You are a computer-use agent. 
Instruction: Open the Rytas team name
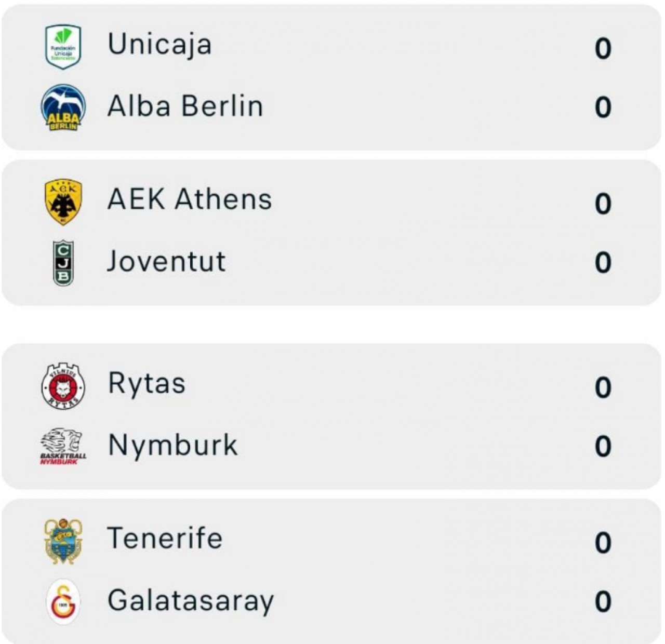pos(147,384)
